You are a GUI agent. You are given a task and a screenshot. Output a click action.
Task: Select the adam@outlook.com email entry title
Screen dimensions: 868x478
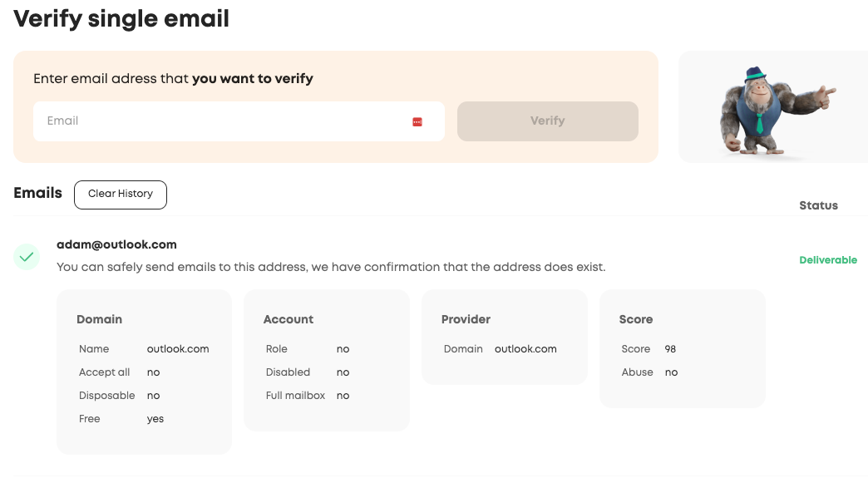pyautogui.click(x=116, y=244)
